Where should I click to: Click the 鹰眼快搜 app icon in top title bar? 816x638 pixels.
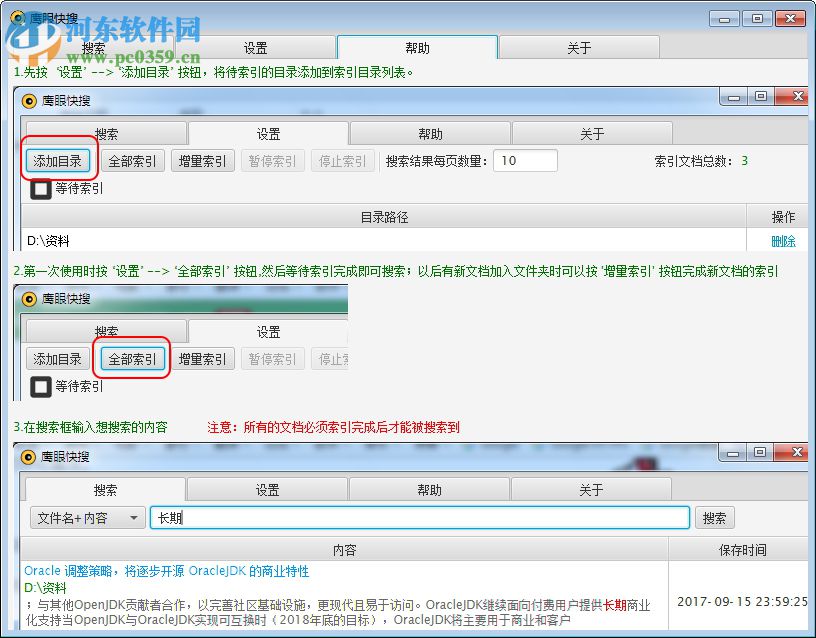click(x=20, y=18)
